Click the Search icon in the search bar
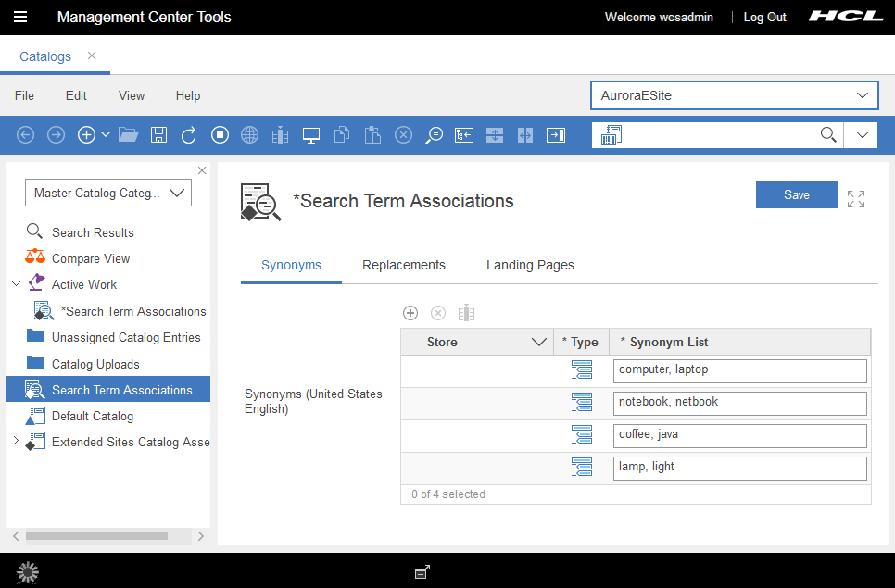This screenshot has height=588, width=895. (827, 134)
